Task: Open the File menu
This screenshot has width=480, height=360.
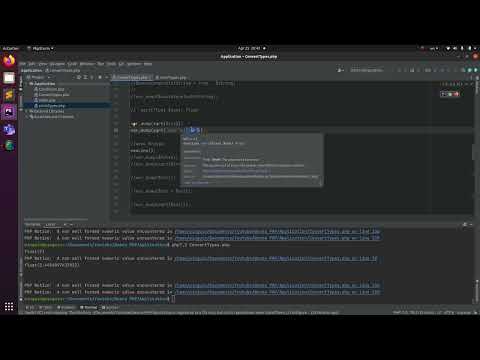Action: coord(23,64)
